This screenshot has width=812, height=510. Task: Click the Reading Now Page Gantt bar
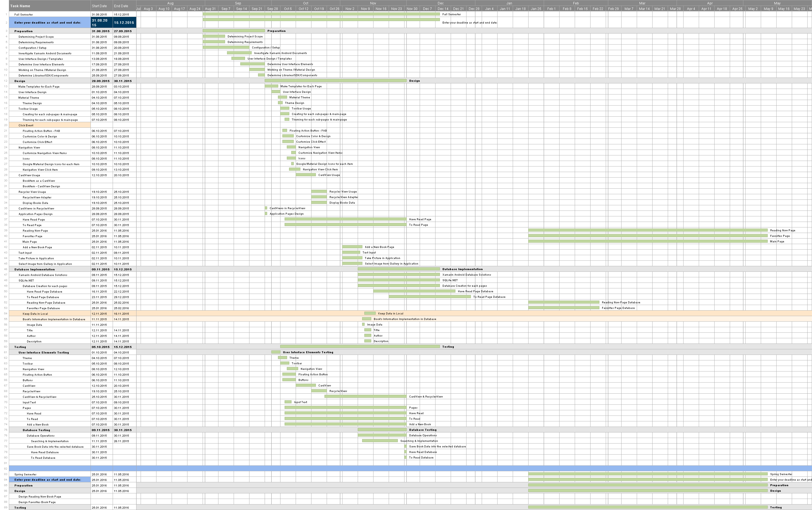(647, 230)
